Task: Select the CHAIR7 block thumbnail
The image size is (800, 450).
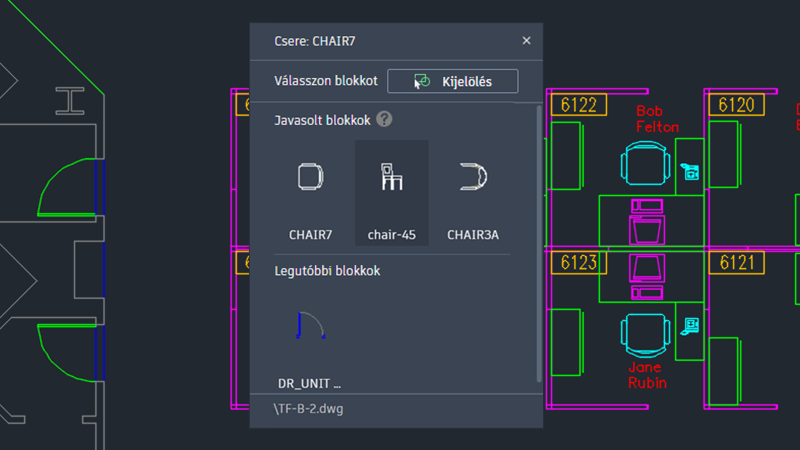Action: click(x=310, y=178)
